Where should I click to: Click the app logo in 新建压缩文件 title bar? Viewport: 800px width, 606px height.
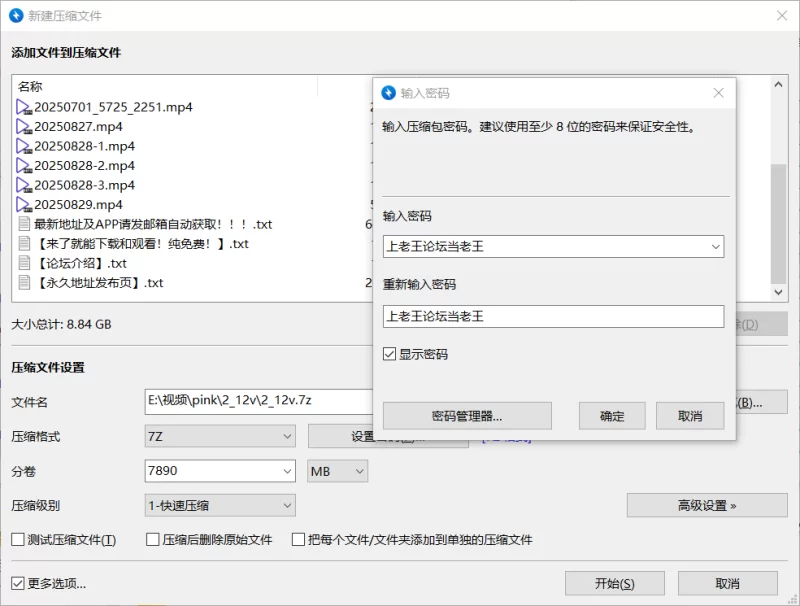tap(16, 16)
